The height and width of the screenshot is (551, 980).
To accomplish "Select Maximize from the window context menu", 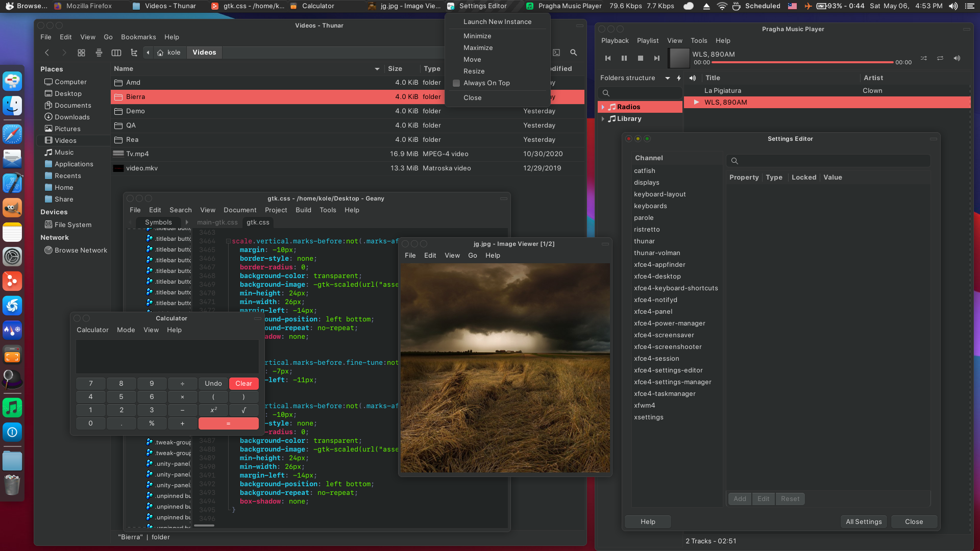I will point(478,48).
